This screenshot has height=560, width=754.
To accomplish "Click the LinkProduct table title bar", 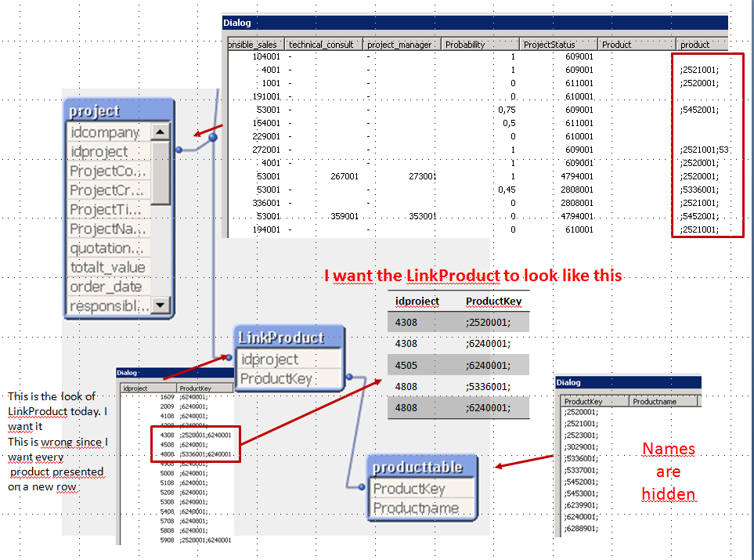I will pyautogui.click(x=289, y=338).
